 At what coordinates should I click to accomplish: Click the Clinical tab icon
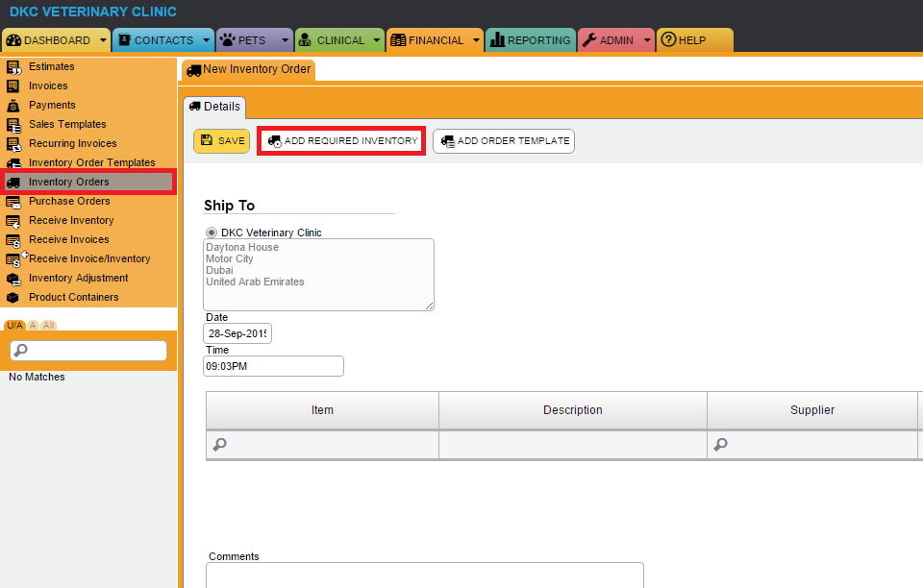[305, 40]
